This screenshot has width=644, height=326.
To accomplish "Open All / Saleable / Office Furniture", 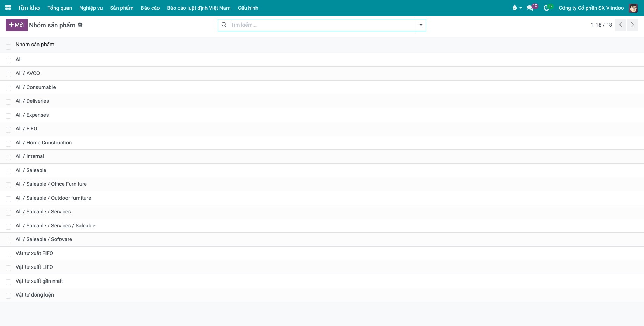I will (322, 184).
